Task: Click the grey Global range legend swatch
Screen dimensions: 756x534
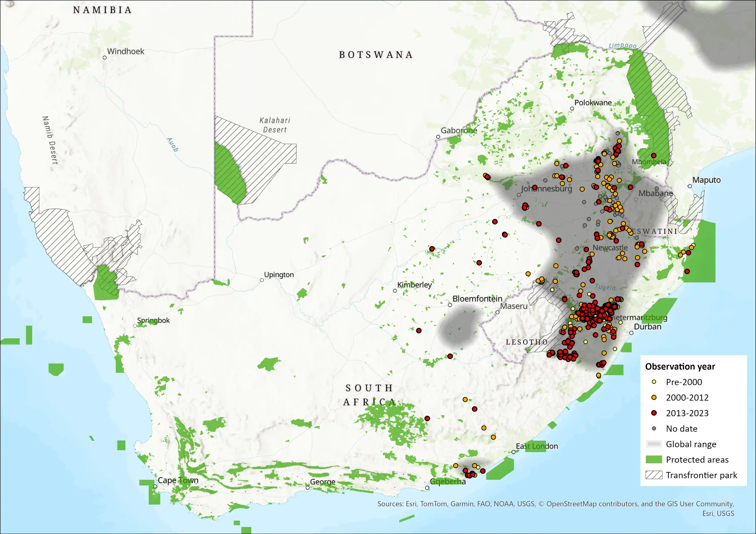Action: [x=654, y=444]
